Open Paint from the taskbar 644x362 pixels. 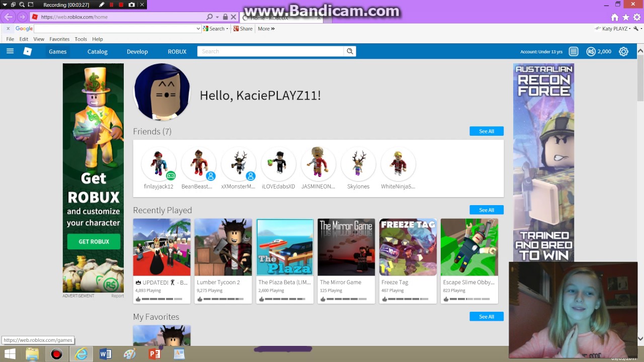tap(130, 354)
